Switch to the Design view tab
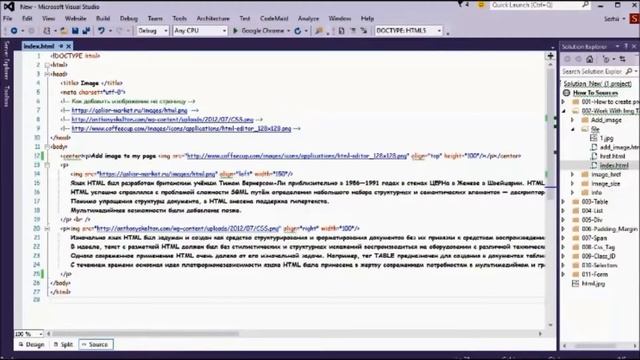 [x=31, y=344]
